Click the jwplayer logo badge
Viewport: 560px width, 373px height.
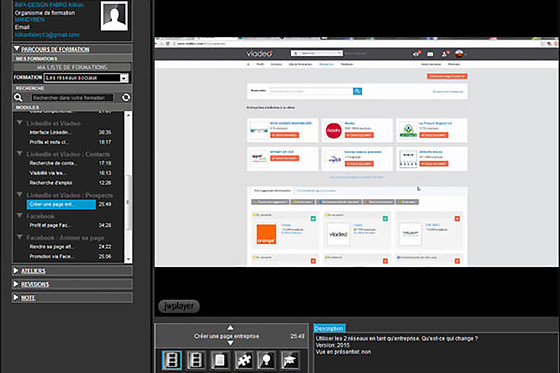click(179, 306)
